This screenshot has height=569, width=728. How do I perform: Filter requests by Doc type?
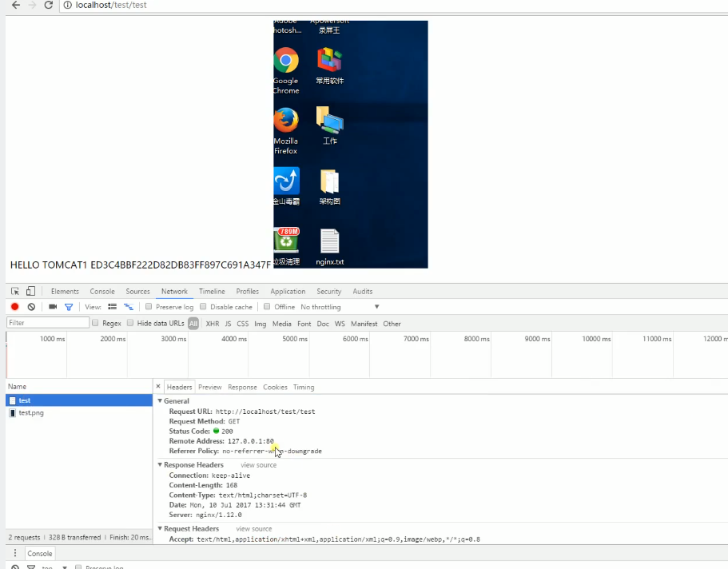(x=323, y=324)
